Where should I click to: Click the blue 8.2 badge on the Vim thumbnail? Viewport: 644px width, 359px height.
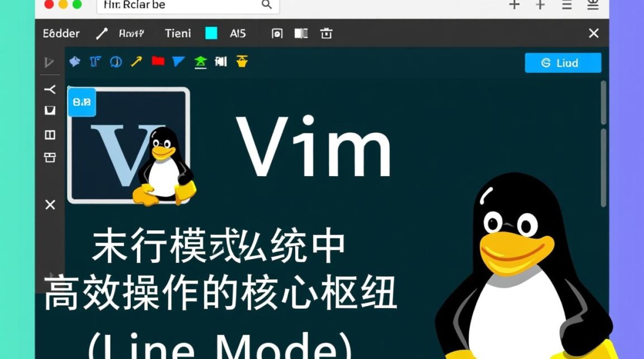(x=81, y=101)
